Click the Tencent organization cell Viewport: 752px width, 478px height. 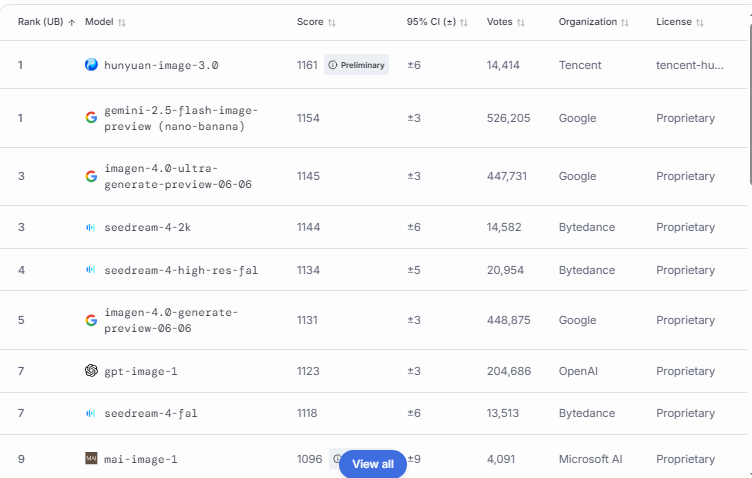click(580, 65)
